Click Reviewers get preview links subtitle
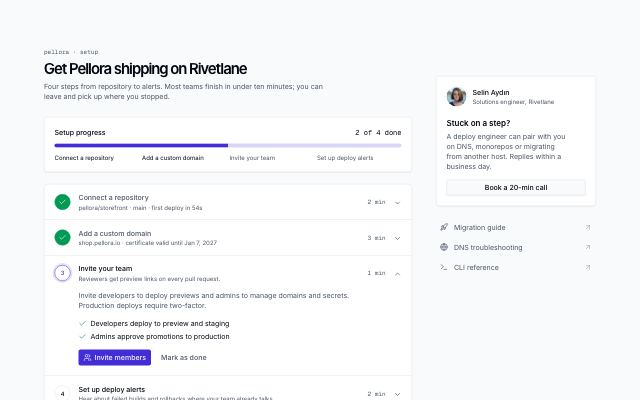640x400 pixels. coord(149,279)
